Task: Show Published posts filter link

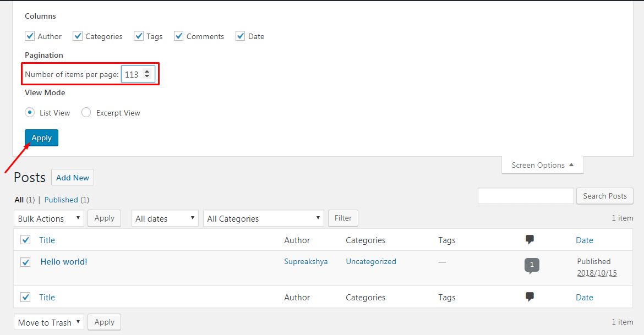Action: pyautogui.click(x=61, y=200)
